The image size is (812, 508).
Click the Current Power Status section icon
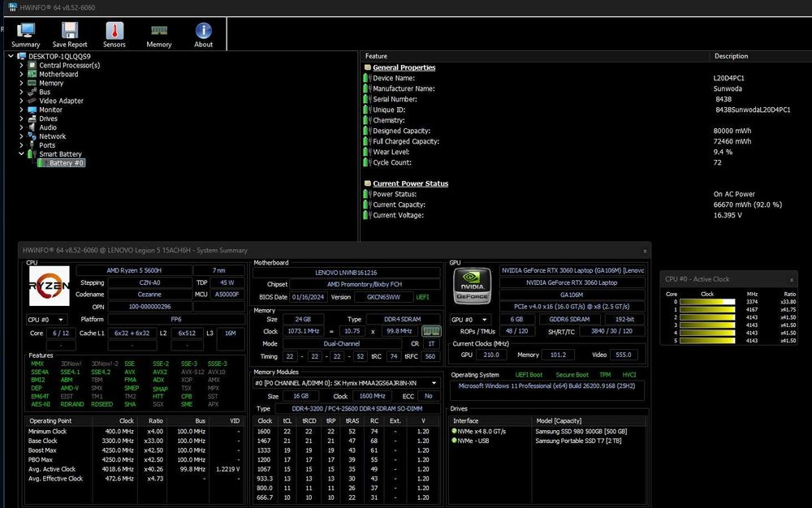368,183
